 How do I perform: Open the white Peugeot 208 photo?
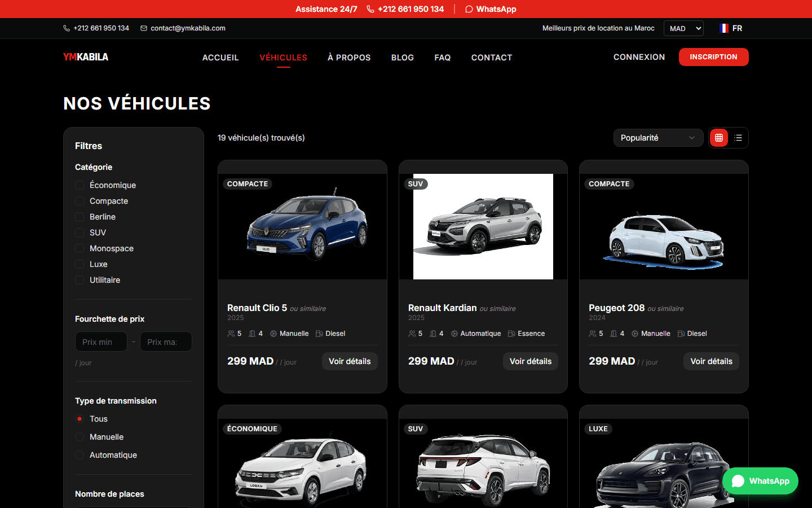click(x=664, y=226)
